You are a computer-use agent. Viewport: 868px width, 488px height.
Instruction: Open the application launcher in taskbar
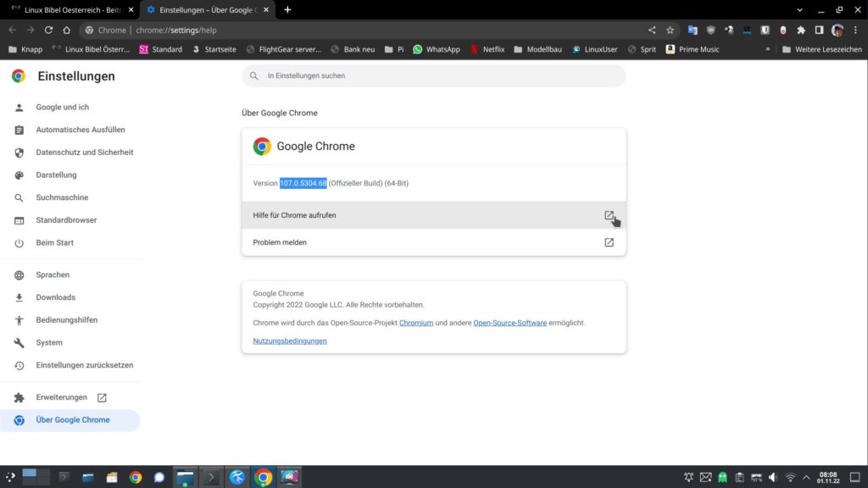(x=10, y=477)
